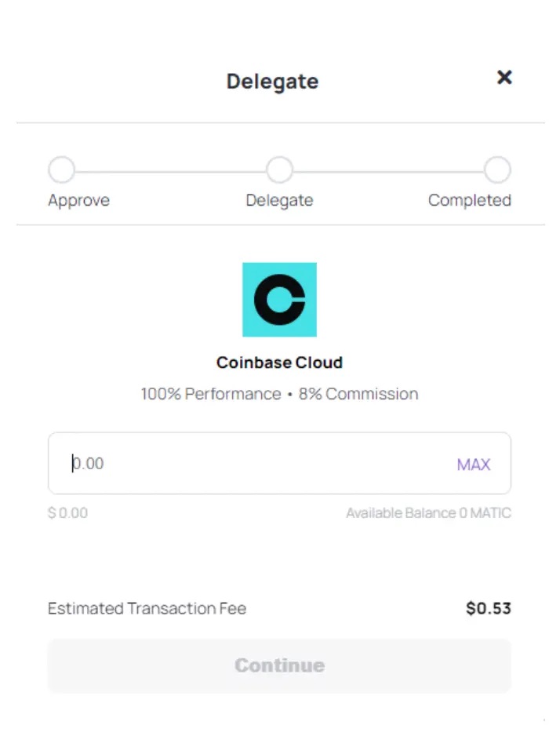Click the Completed step circle
The image size is (560, 747).
pos(496,169)
